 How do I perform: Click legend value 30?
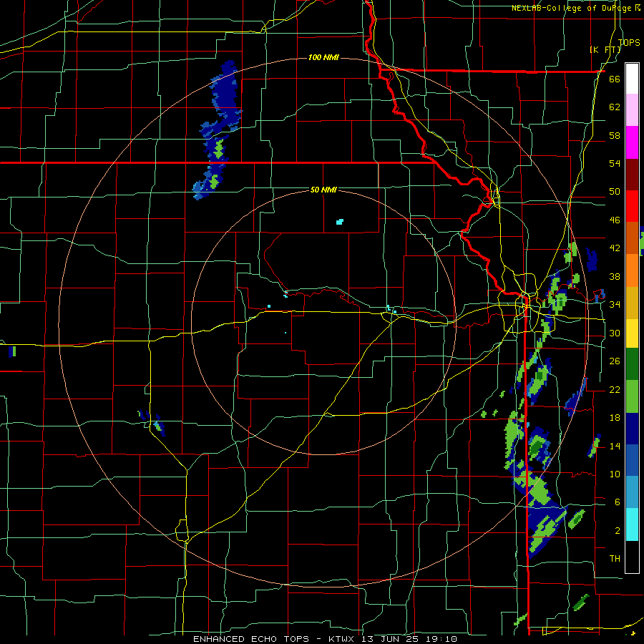[615, 333]
